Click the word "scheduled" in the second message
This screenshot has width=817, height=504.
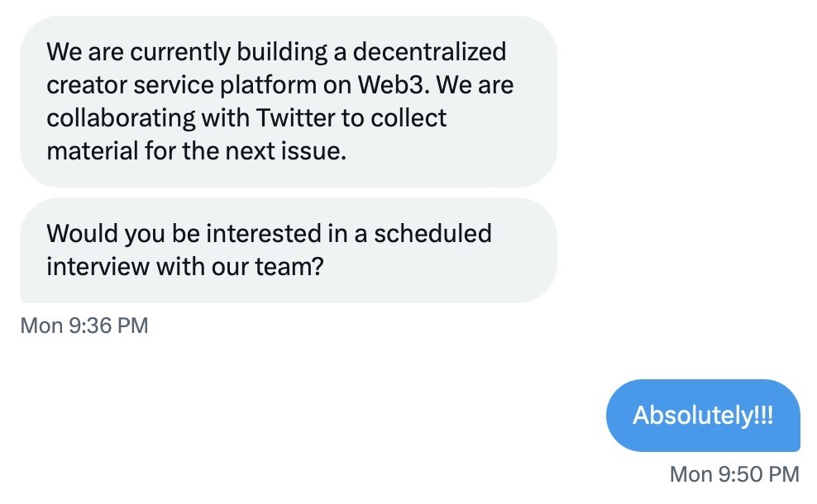[x=432, y=233]
